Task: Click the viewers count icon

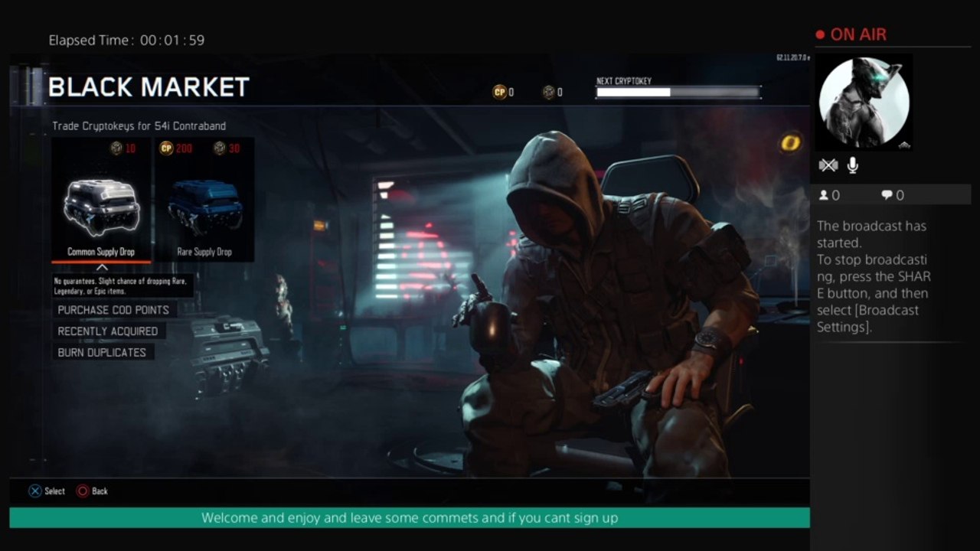Action: pyautogui.click(x=824, y=195)
